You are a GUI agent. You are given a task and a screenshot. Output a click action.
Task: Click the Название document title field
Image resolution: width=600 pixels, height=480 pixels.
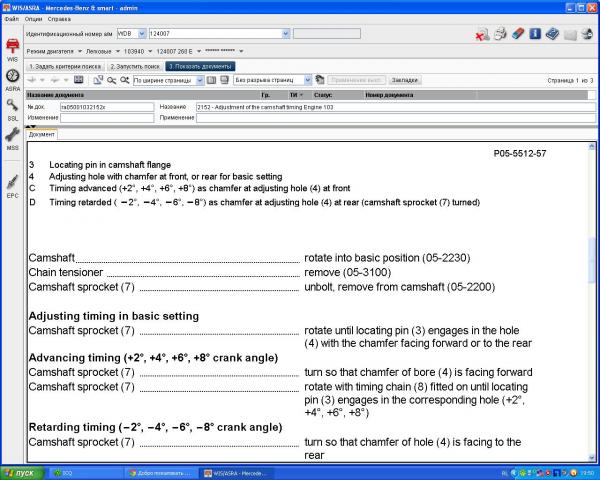(x=396, y=107)
